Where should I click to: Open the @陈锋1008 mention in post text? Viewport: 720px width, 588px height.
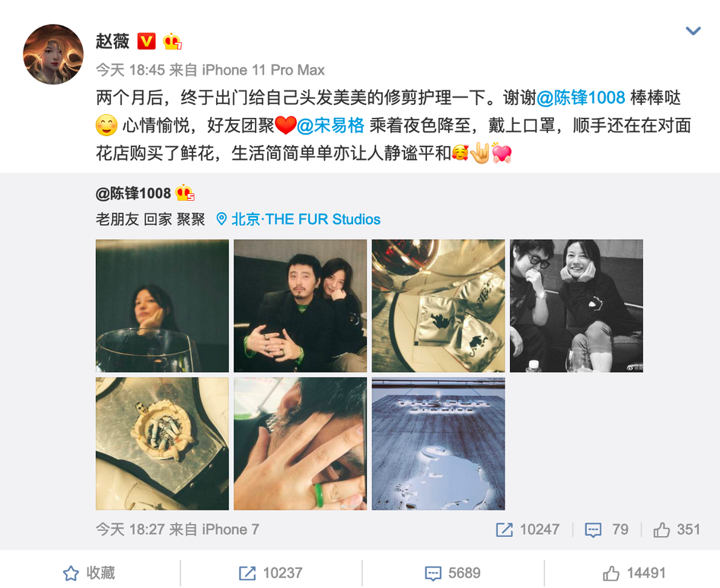point(581,98)
